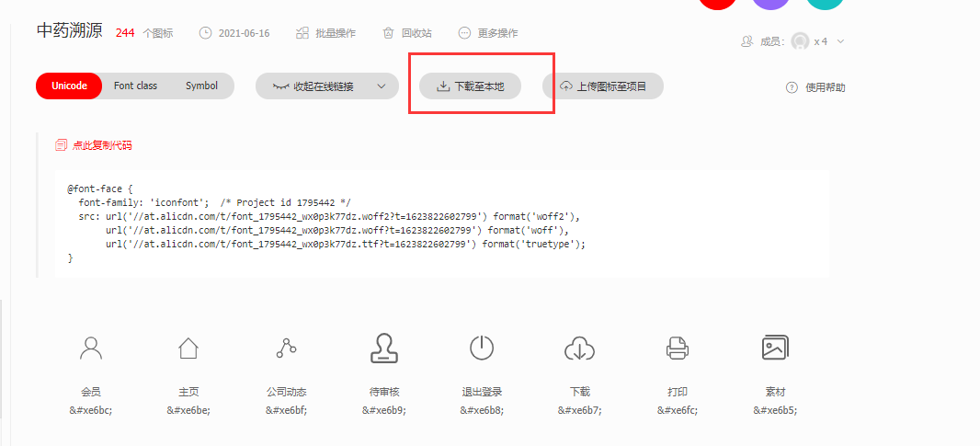The image size is (980, 446).
Task: Click the 公司动态 icon label
Action: (x=286, y=393)
